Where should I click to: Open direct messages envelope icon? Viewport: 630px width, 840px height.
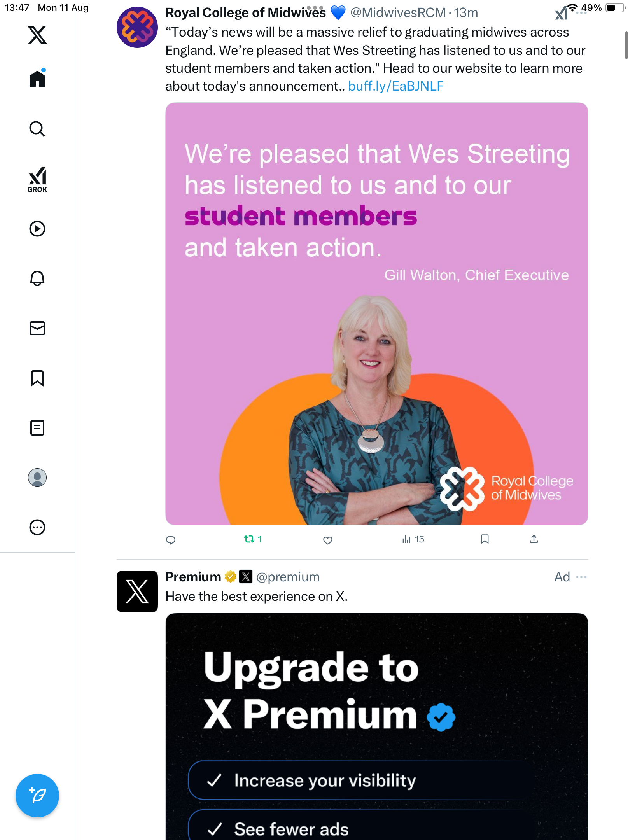pos(37,328)
